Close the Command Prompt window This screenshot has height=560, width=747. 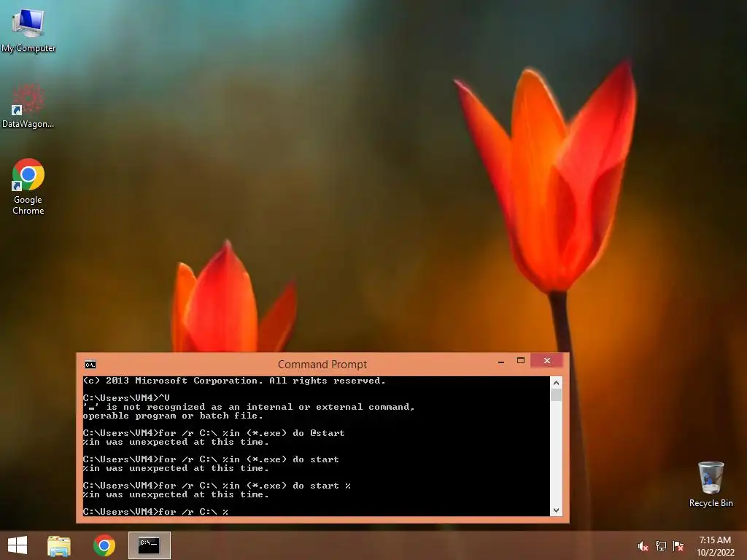coord(547,361)
